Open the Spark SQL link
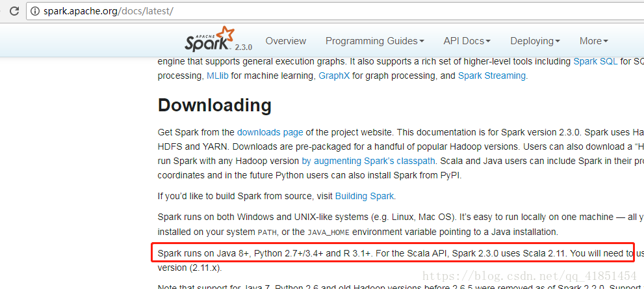The image size is (644, 289). [x=595, y=62]
